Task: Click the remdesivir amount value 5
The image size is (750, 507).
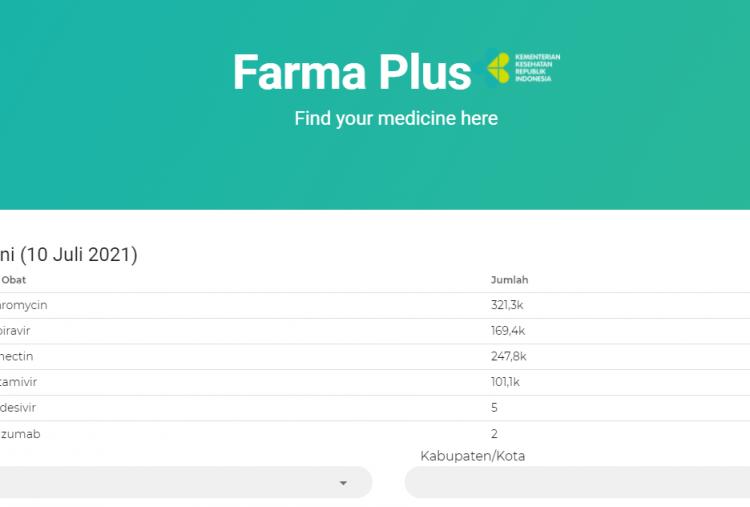Action: (494, 408)
